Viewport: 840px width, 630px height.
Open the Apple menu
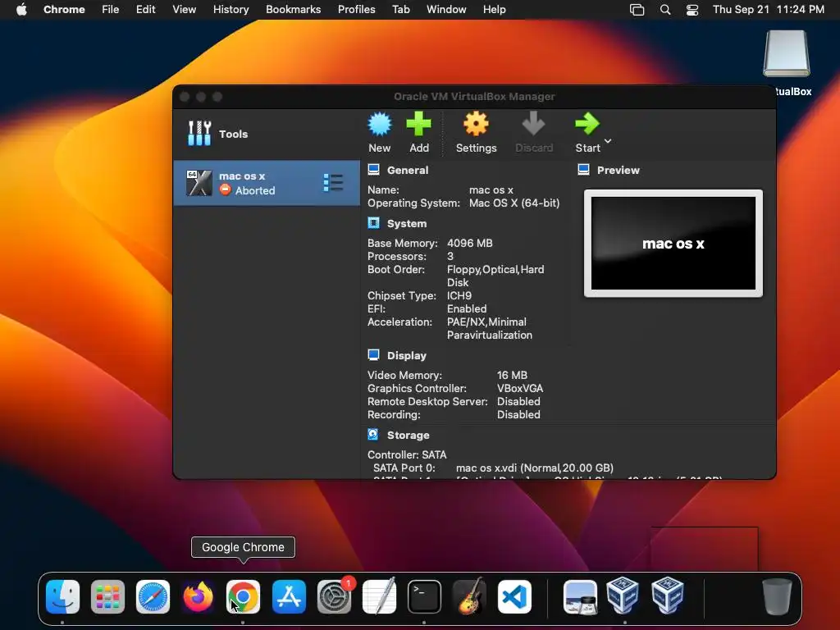click(x=21, y=10)
